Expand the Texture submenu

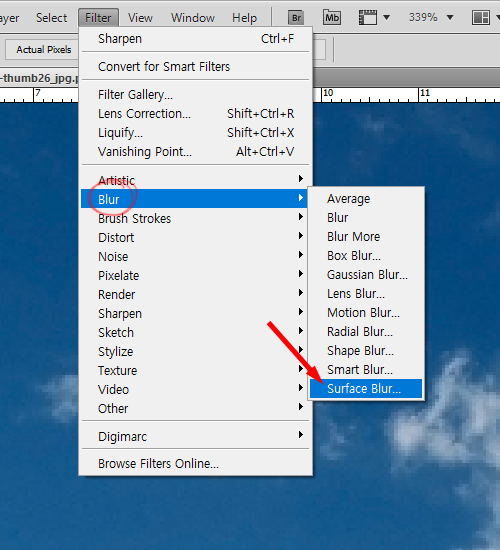click(195, 370)
